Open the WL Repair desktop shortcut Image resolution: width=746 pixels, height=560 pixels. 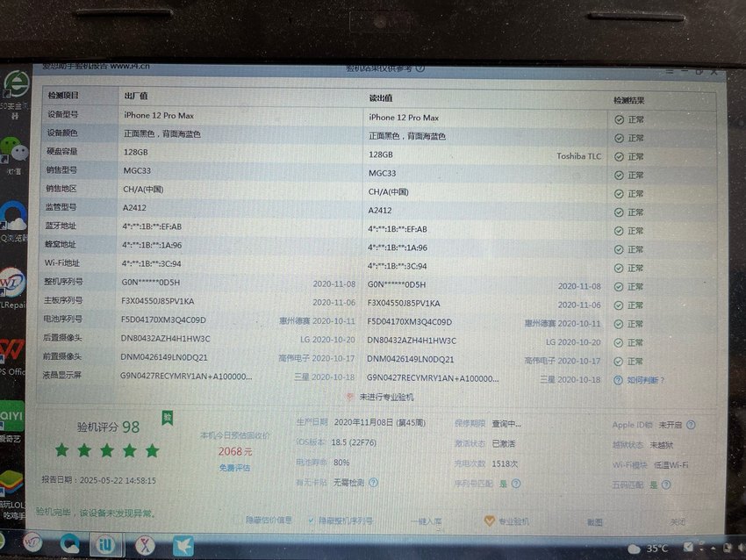pyautogui.click(x=12, y=283)
